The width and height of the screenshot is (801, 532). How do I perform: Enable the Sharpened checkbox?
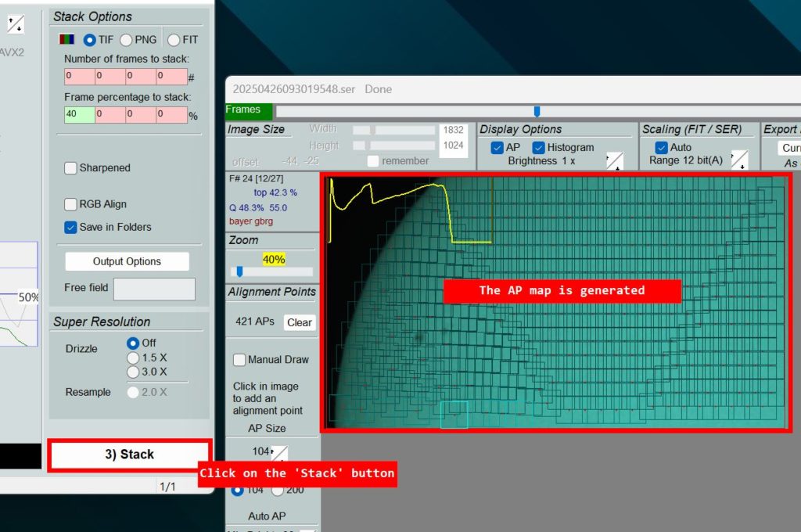tap(70, 168)
